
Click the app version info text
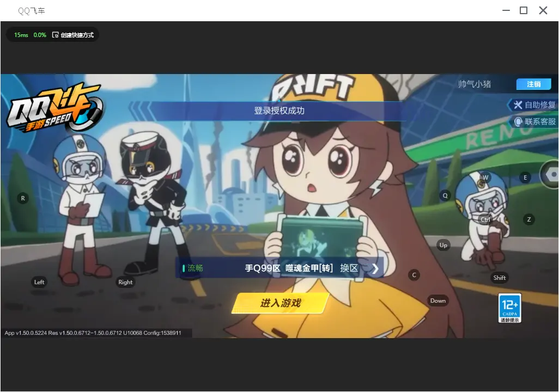coord(93,333)
